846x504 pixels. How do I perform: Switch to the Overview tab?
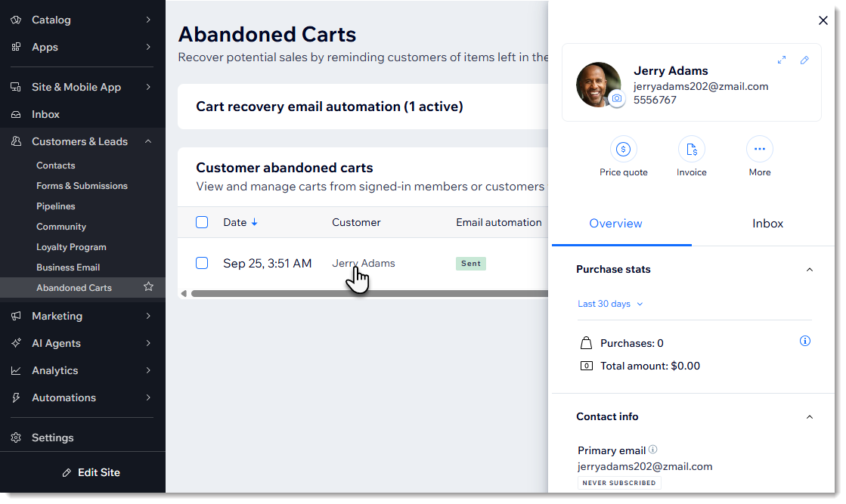[x=615, y=223]
